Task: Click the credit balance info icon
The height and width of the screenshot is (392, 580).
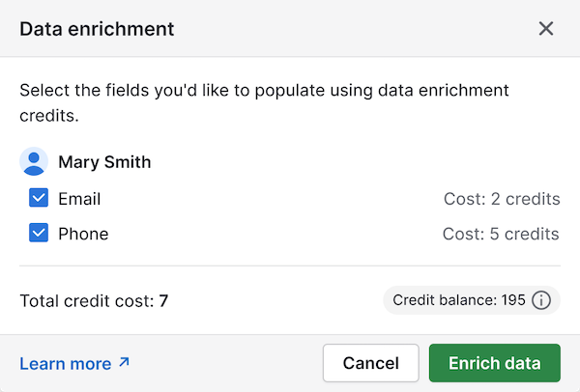Action: click(541, 300)
